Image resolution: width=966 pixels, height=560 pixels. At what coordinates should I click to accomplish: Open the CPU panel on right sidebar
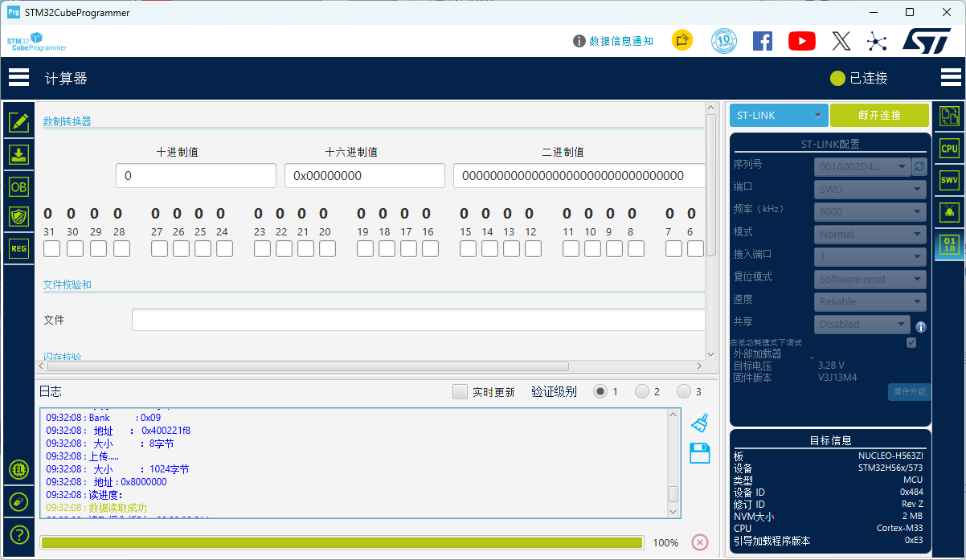[x=950, y=149]
